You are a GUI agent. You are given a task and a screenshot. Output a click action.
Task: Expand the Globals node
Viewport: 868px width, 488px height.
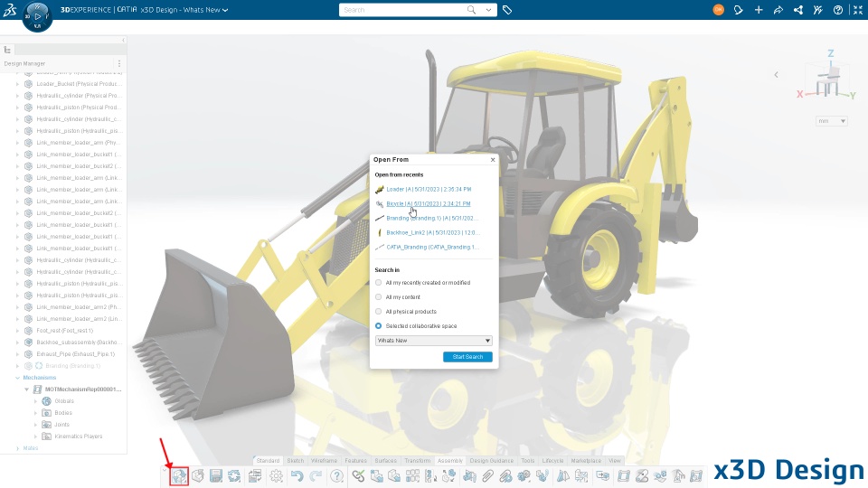(x=36, y=401)
